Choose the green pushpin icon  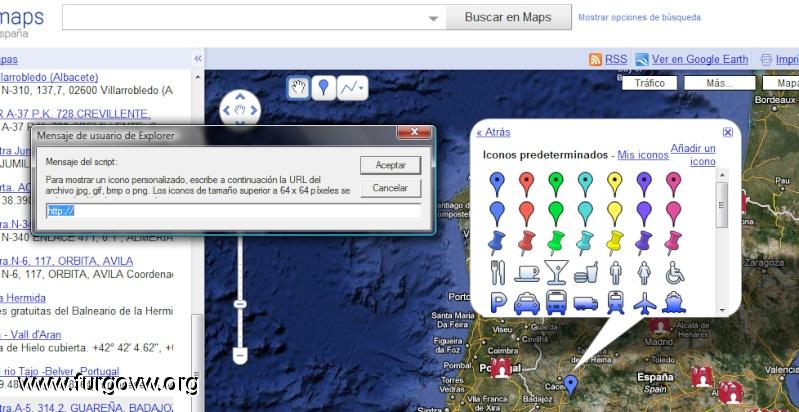[556, 243]
